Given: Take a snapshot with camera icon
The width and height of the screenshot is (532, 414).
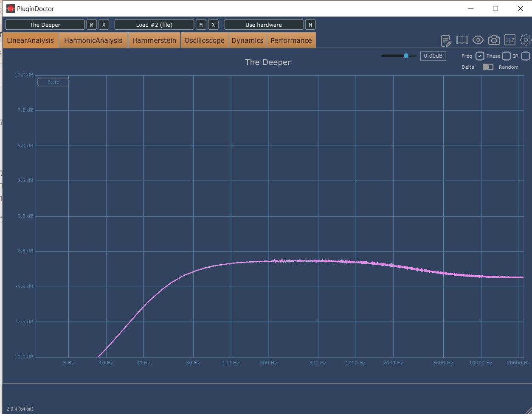Looking at the screenshot, I should [x=494, y=40].
